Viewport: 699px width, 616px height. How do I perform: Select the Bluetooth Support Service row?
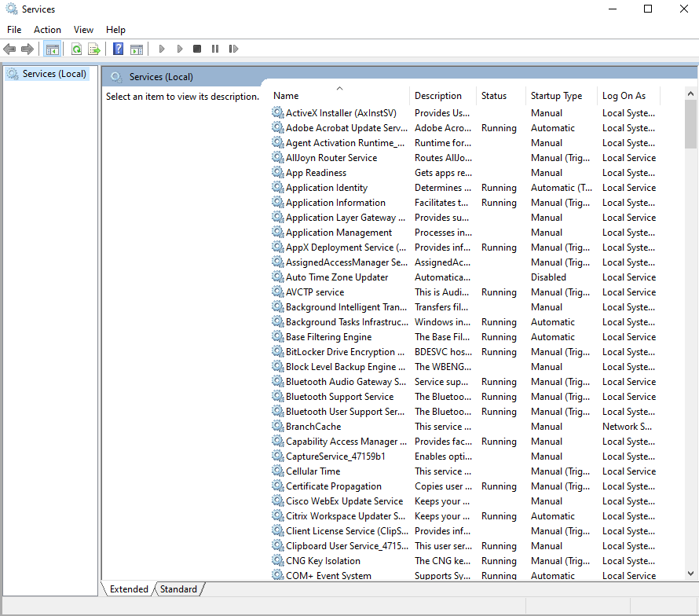coord(339,397)
